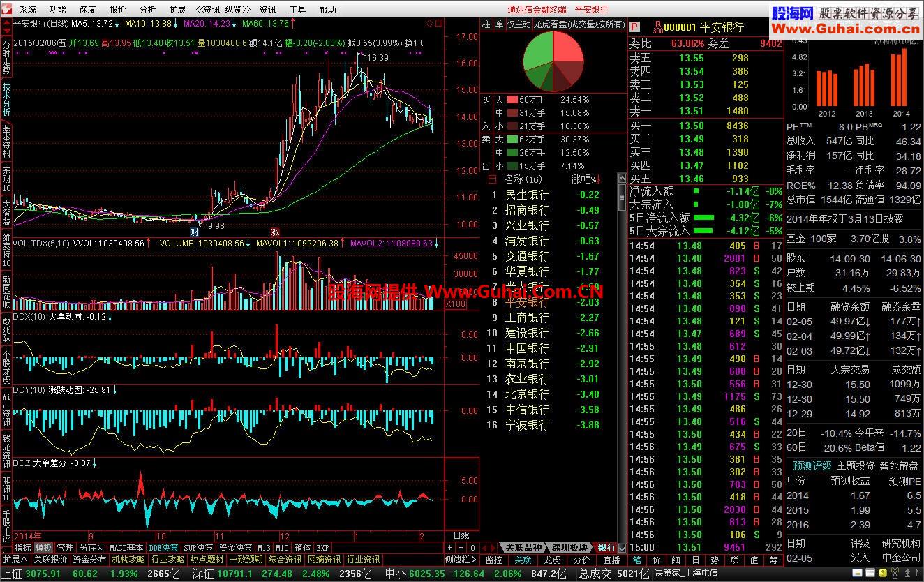Open the 基本资料 side tab

coord(6,141)
